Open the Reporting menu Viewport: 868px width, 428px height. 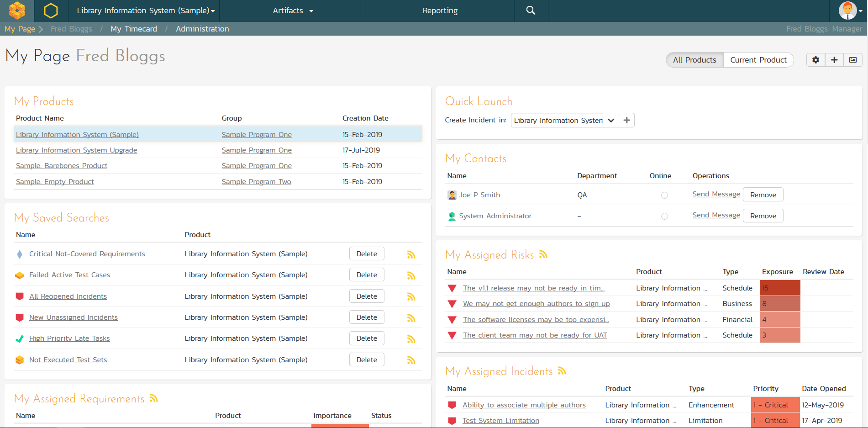coord(440,11)
